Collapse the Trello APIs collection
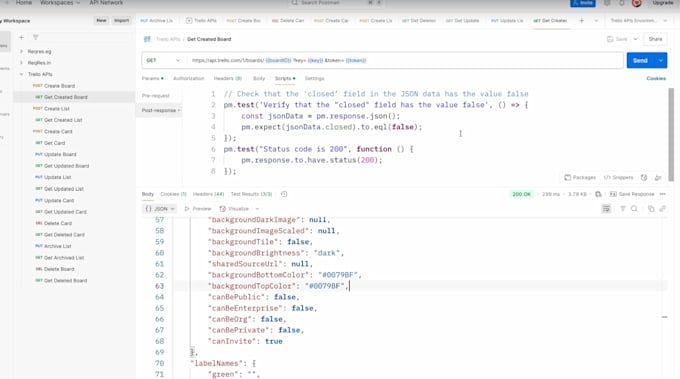 (21, 74)
